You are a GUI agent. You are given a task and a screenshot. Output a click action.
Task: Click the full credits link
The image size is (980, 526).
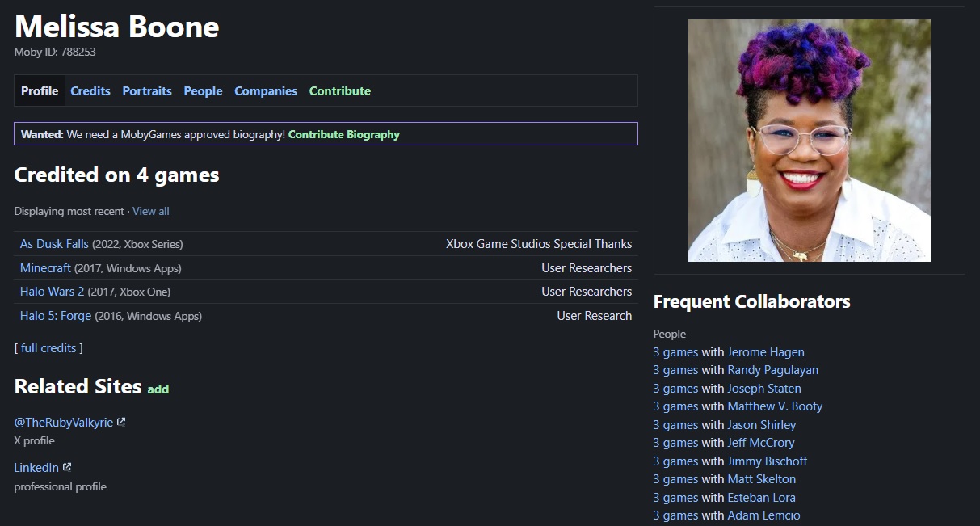point(48,348)
